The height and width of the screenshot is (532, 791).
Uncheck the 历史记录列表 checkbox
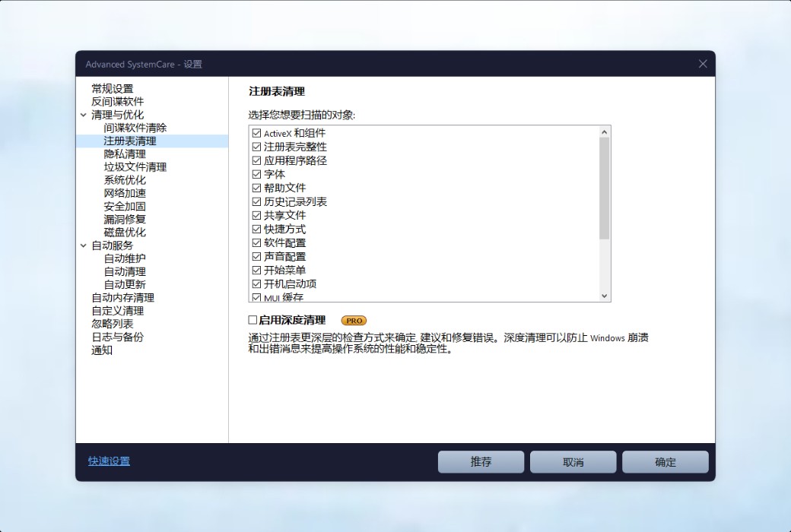256,201
